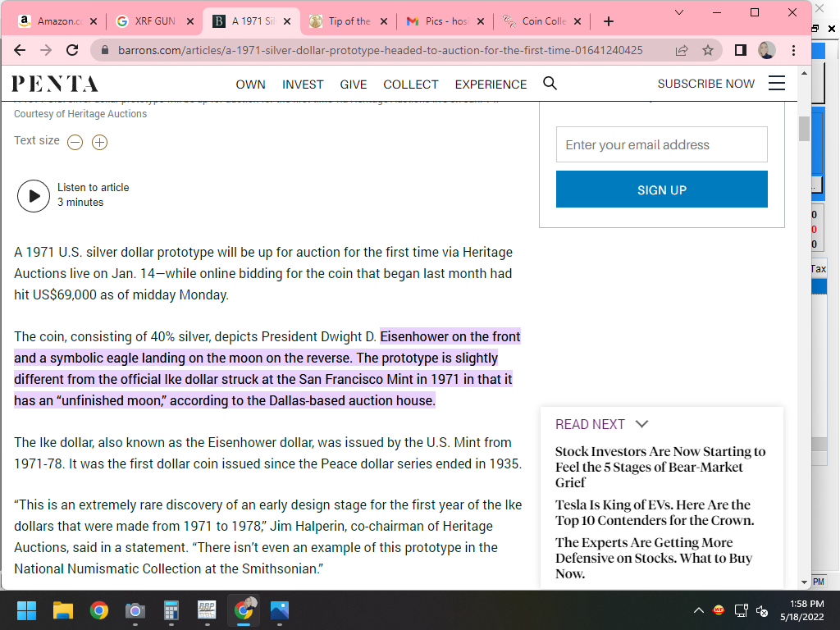This screenshot has width=840, height=630.
Task: Open the browser side panel icon
Action: pyautogui.click(x=741, y=50)
